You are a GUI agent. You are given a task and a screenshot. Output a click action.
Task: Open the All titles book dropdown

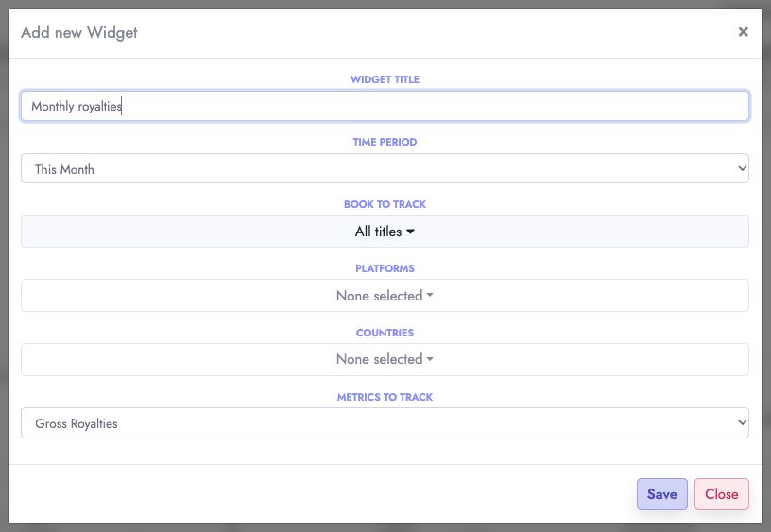[385, 232]
